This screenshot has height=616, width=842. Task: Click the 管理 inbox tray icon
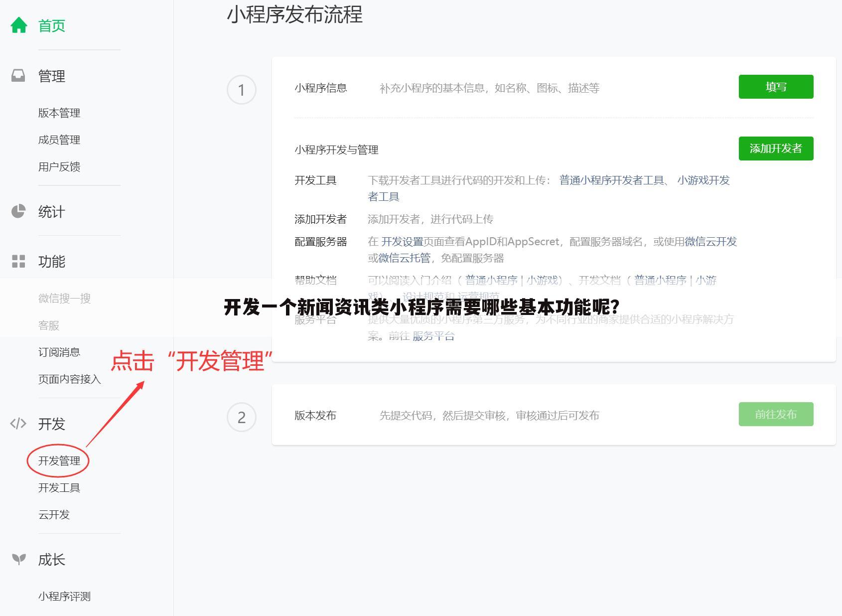(18, 76)
